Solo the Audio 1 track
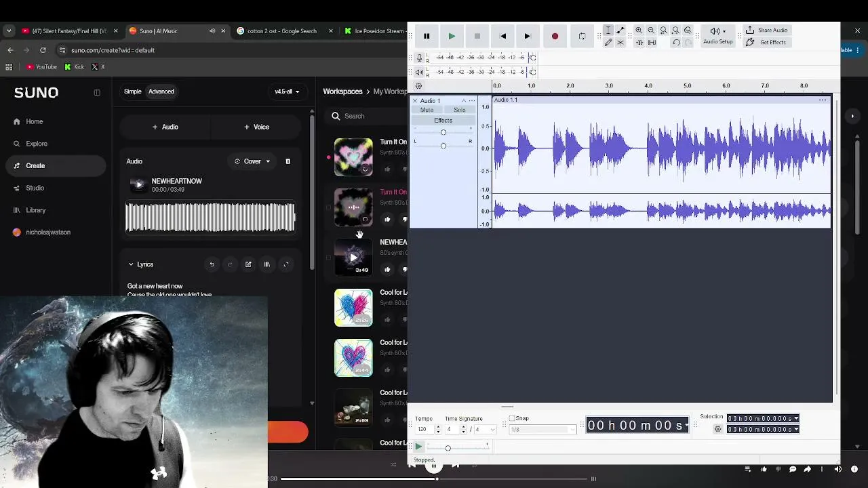 point(460,110)
